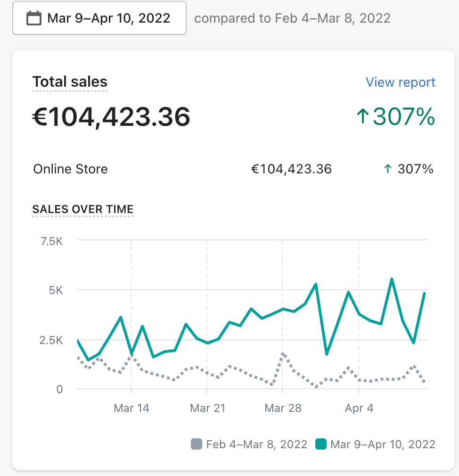Image resolution: width=459 pixels, height=476 pixels.
Task: Click the Apr 4 axis label
Action: pyautogui.click(x=359, y=408)
